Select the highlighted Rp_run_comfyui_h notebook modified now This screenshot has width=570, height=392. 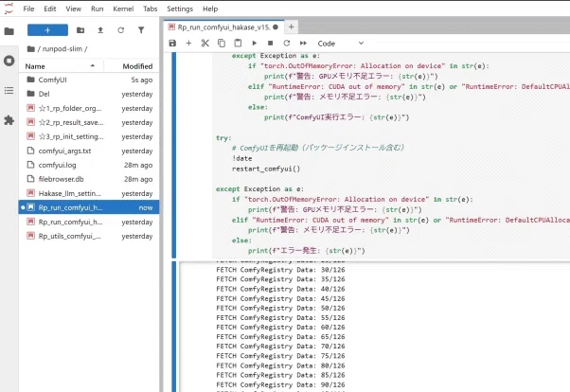89,207
